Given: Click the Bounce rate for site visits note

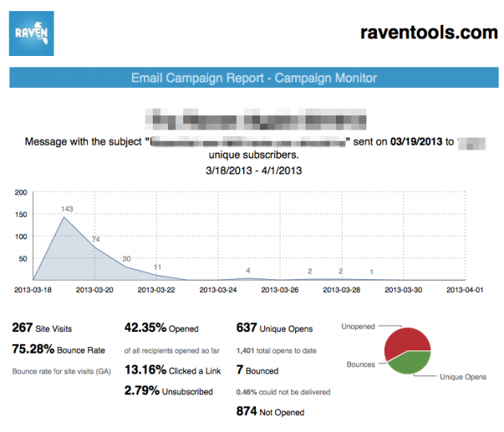Looking at the screenshot, I should point(62,371).
